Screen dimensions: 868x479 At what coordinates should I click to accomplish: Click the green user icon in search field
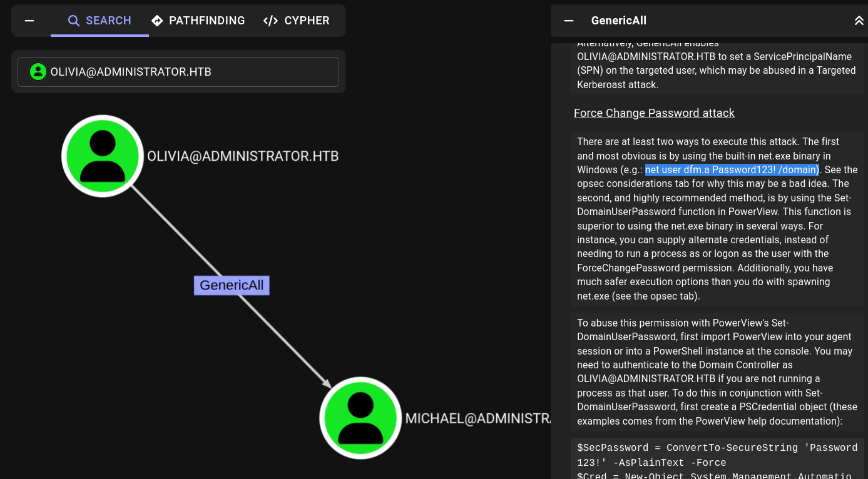pos(38,72)
